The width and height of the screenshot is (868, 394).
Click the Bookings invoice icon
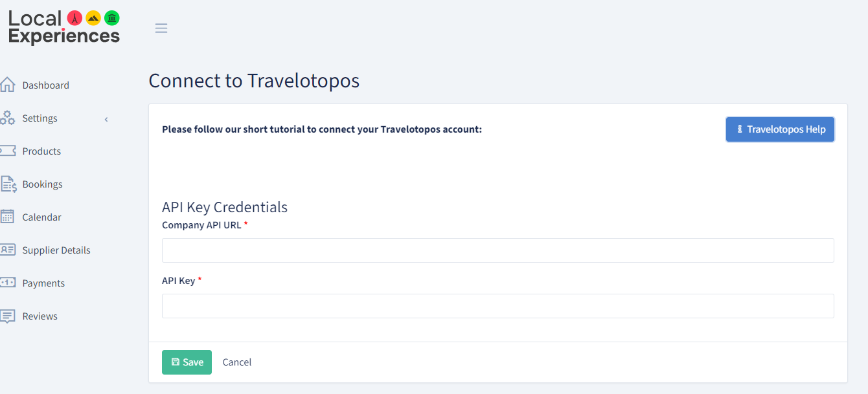click(8, 184)
